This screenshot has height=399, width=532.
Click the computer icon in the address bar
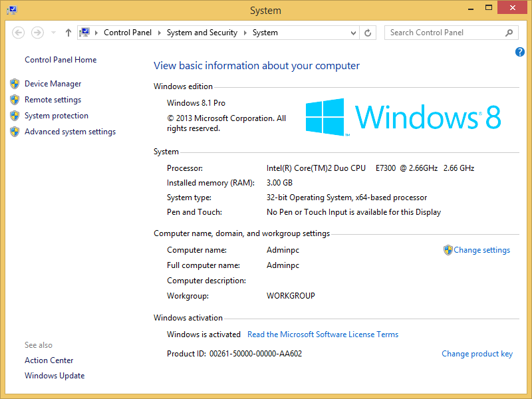pos(84,33)
